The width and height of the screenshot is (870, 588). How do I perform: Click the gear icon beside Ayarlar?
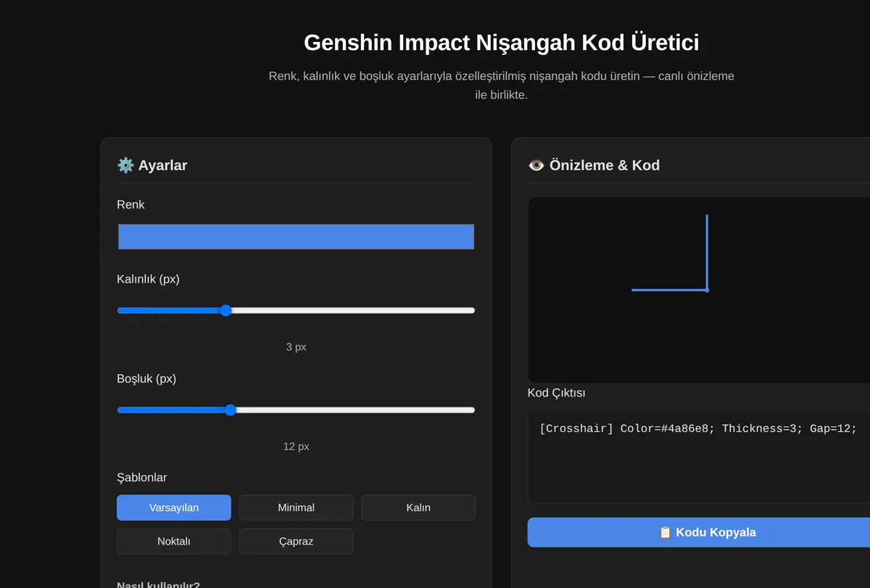(125, 165)
